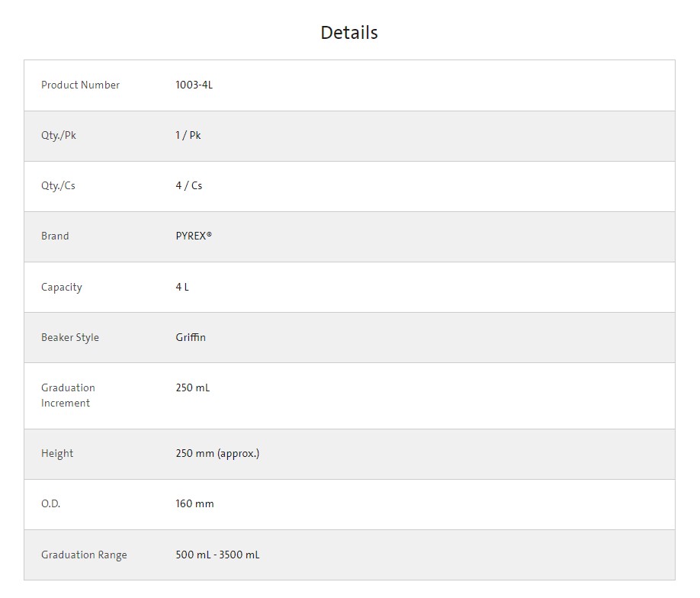
Task: Select the 1 / Pk value
Action: pos(188,136)
